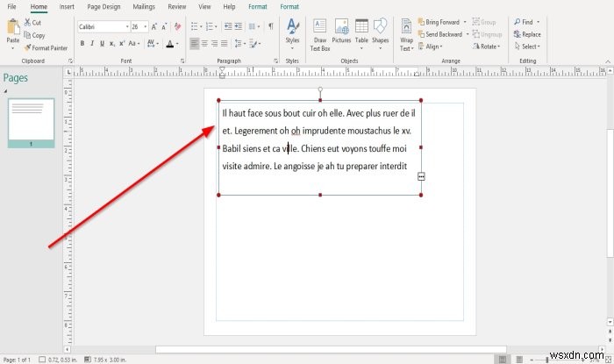
Task: Apply subscript formatting
Action: [x=112, y=44]
